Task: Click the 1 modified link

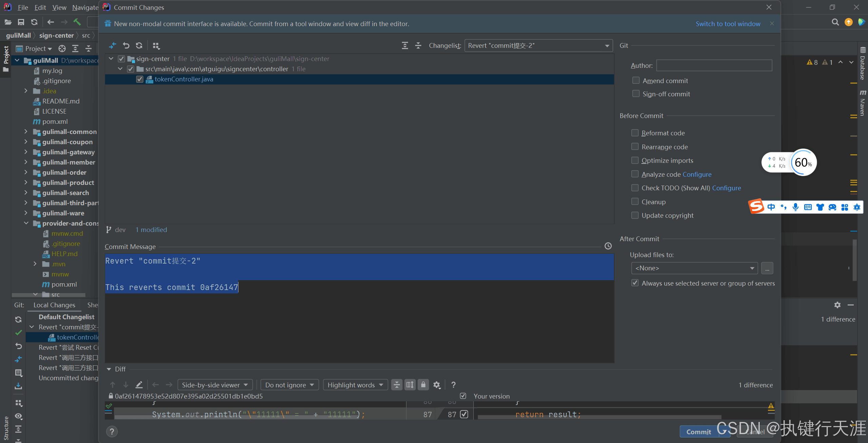Action: click(151, 230)
